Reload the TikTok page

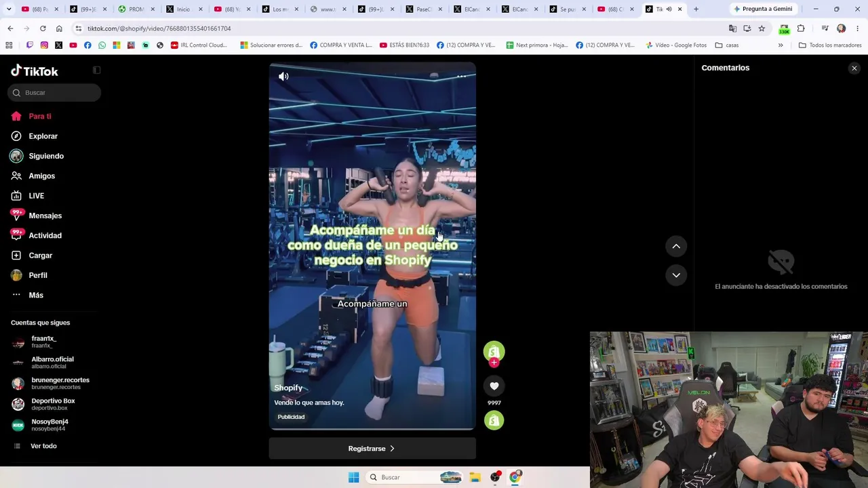43,28
